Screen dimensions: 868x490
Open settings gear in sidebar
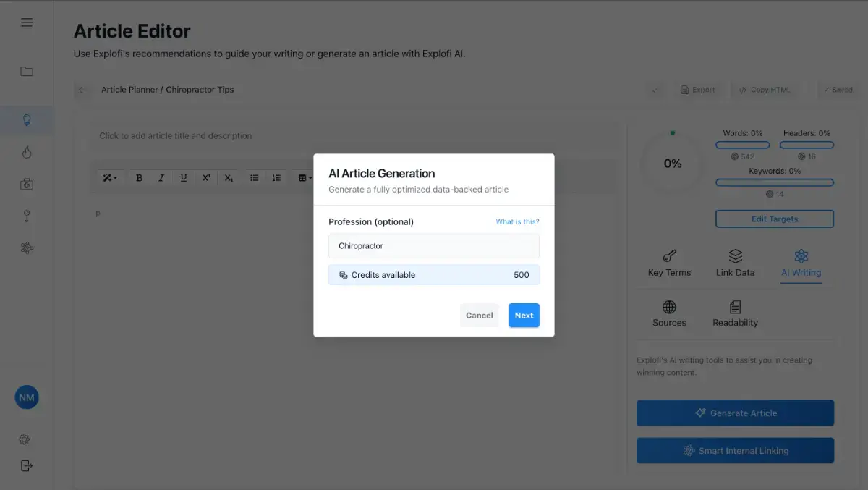coord(25,439)
